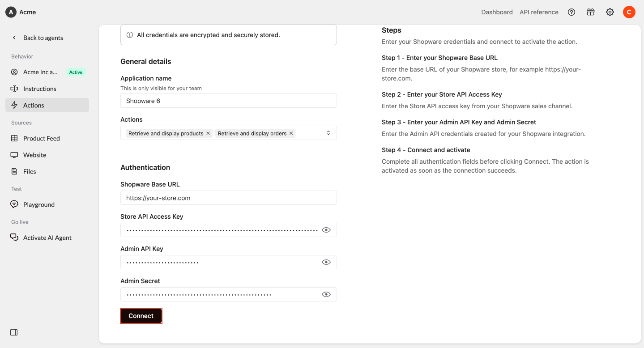Click the Connect button
Image resolution: width=644 pixels, height=348 pixels.
coord(141,316)
